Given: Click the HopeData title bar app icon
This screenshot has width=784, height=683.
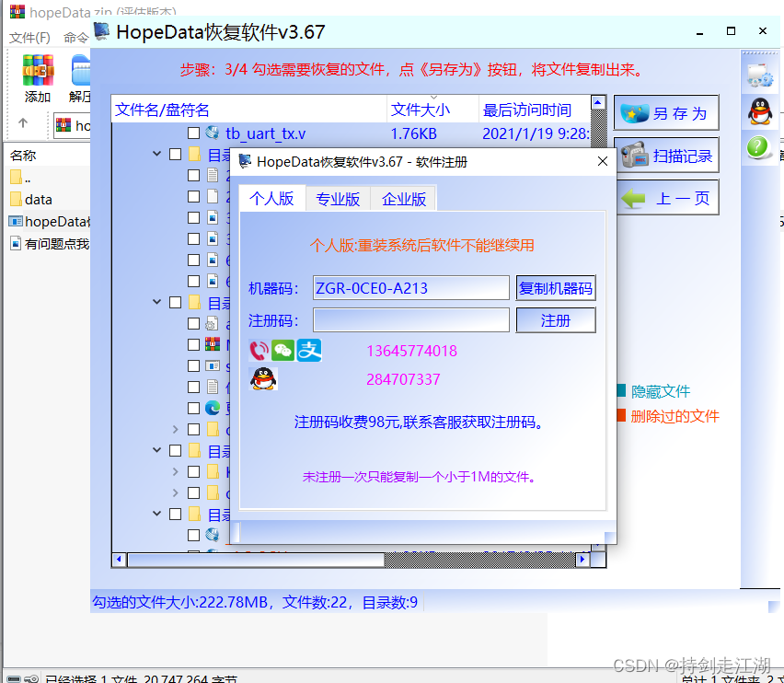Looking at the screenshot, I should (x=102, y=31).
